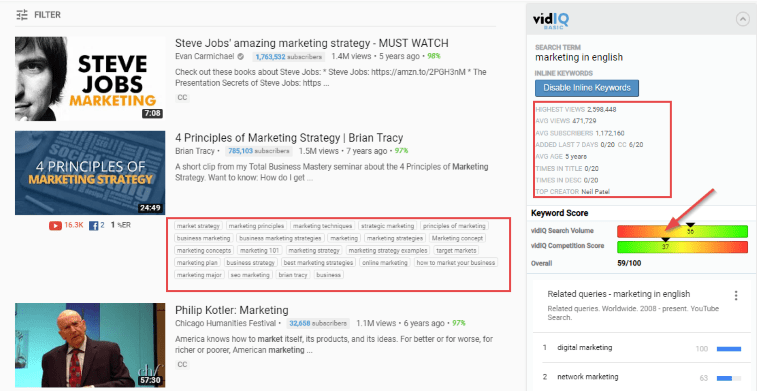
Task: Click the vidIQ logo in panel header
Action: pos(550,20)
